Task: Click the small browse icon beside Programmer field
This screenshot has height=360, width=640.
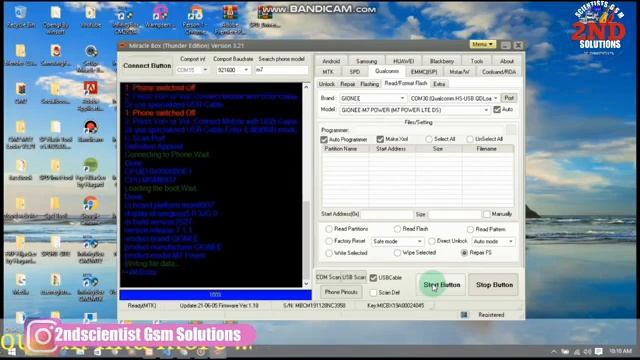Action: 510,130
